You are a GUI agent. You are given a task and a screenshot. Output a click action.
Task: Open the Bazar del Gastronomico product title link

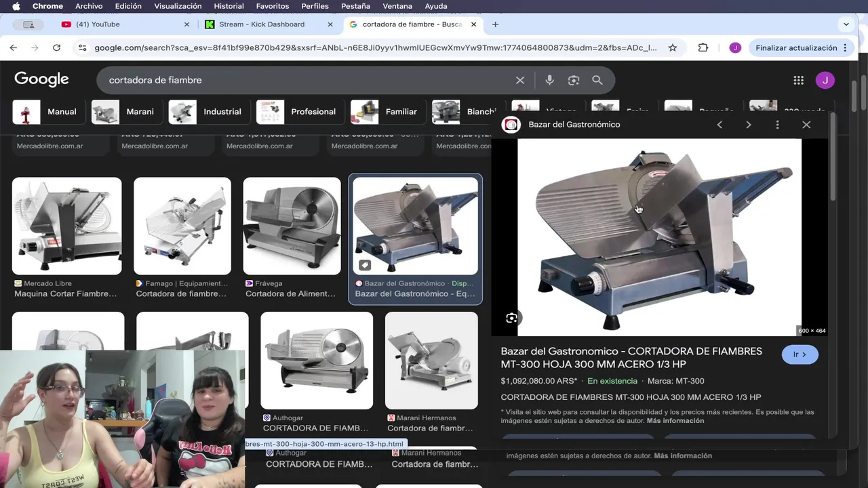[631, 357]
